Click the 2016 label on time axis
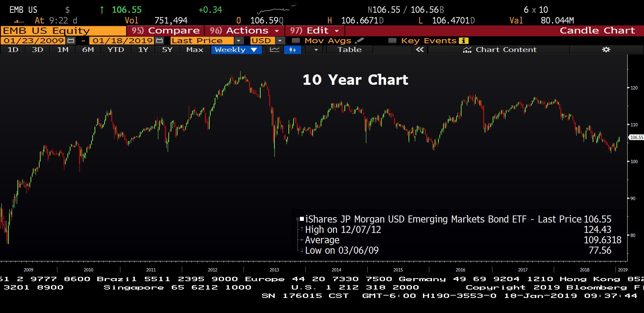Image resolution: width=644 pixels, height=313 pixels. coord(461,270)
